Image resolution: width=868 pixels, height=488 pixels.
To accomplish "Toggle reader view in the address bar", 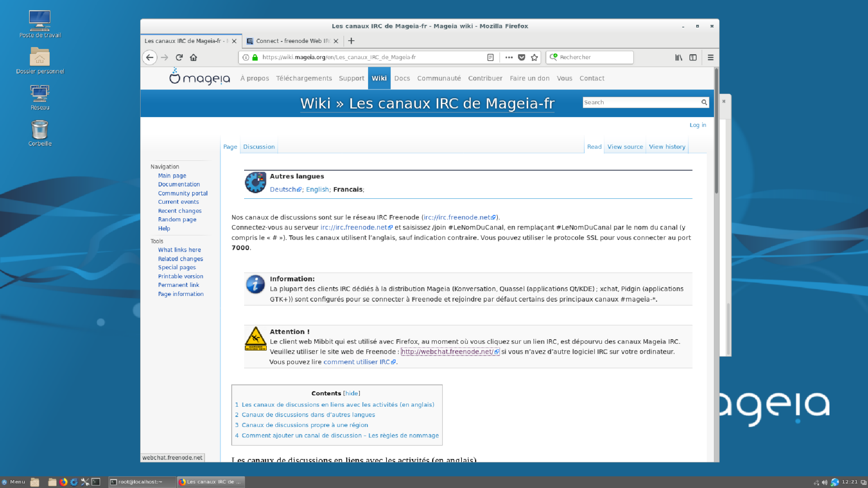I will click(x=491, y=57).
